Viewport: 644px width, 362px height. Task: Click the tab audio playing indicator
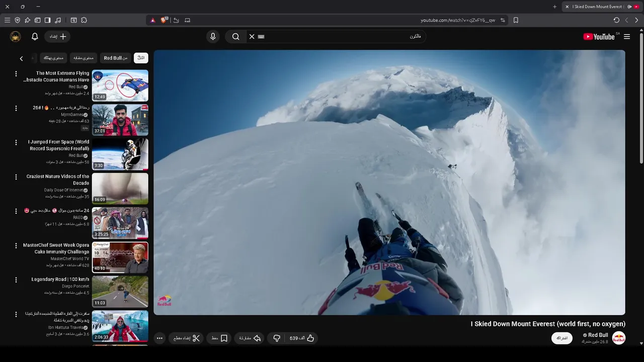pos(629,7)
